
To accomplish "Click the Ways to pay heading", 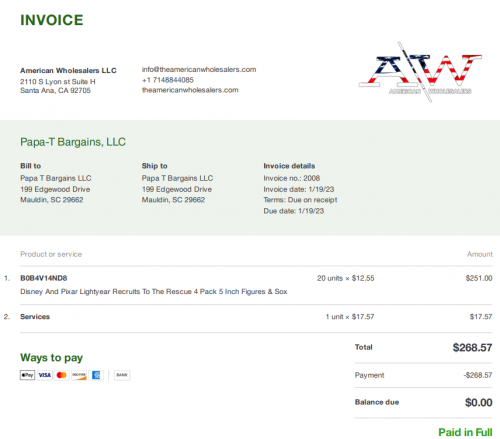I will (x=51, y=358).
